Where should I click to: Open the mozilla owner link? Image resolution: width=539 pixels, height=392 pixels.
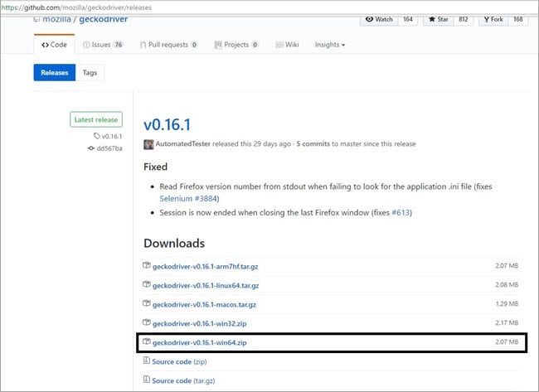(56, 19)
